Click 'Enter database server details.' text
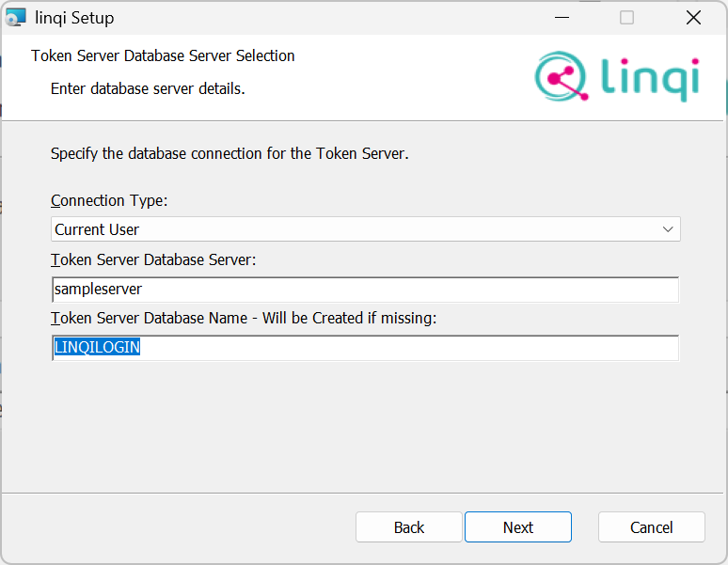This screenshot has width=728, height=565. coord(148,88)
